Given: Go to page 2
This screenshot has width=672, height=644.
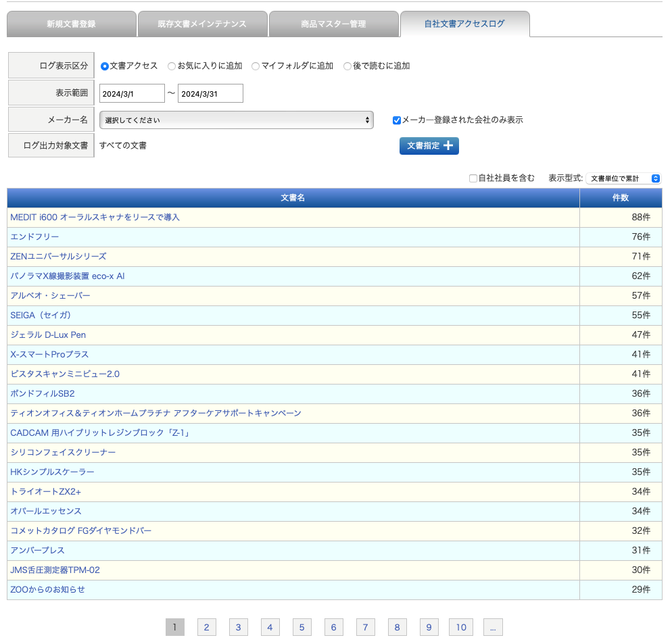Looking at the screenshot, I should (x=207, y=627).
